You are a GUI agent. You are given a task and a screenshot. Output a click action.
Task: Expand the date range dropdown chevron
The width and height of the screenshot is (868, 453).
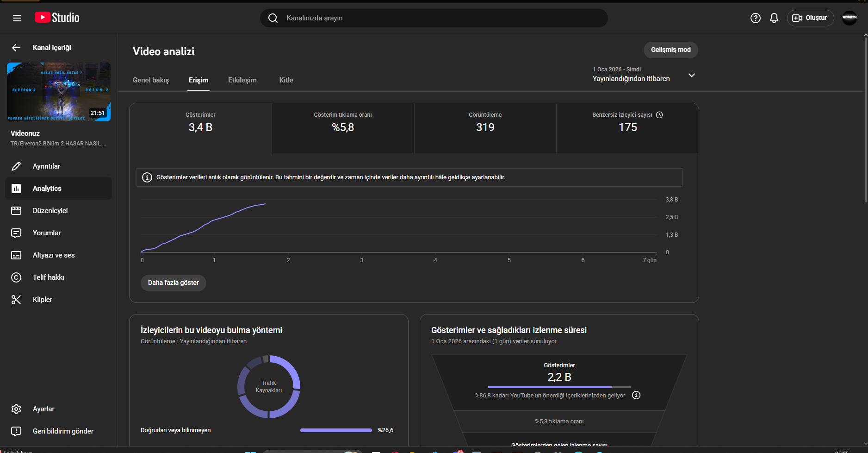(692, 75)
